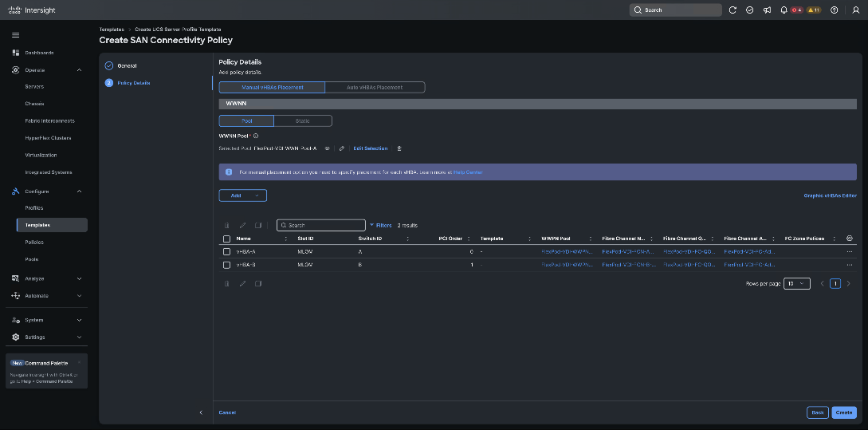Open the help question mark icon

(x=835, y=10)
